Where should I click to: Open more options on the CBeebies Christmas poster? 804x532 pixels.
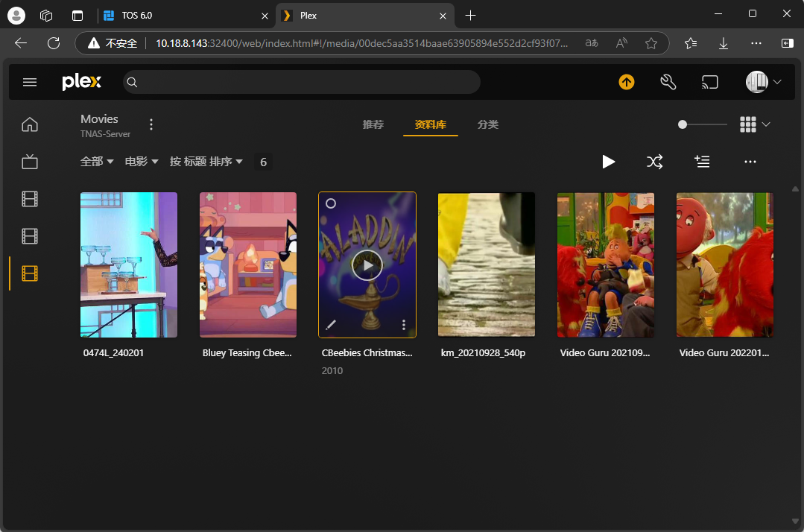(x=404, y=324)
